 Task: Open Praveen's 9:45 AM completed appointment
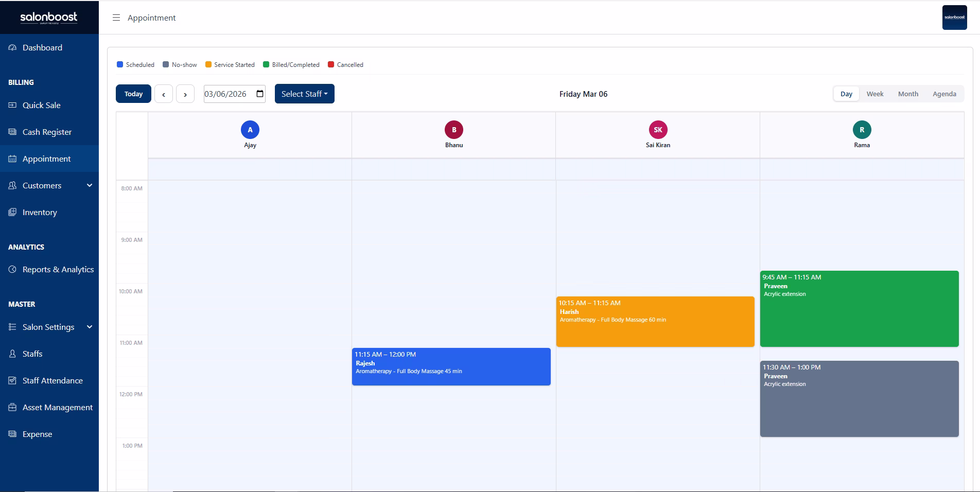pyautogui.click(x=860, y=309)
